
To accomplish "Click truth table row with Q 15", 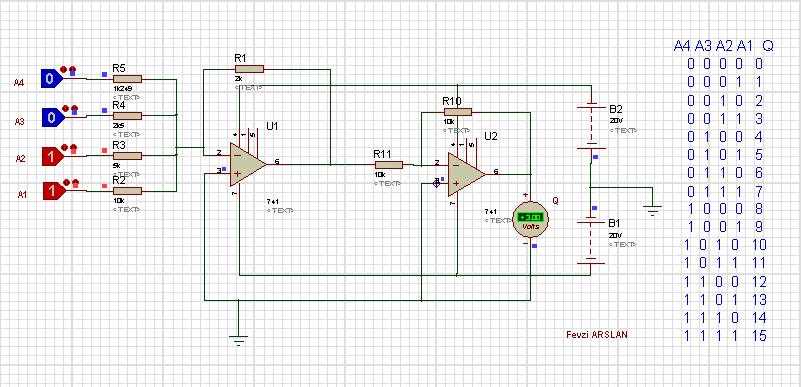I will [726, 336].
